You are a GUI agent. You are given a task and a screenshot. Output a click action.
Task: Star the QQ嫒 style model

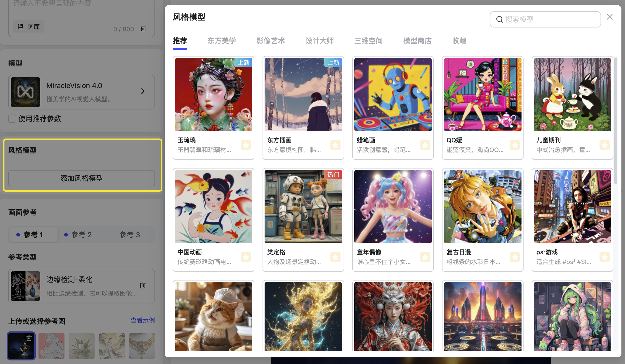[x=515, y=145]
